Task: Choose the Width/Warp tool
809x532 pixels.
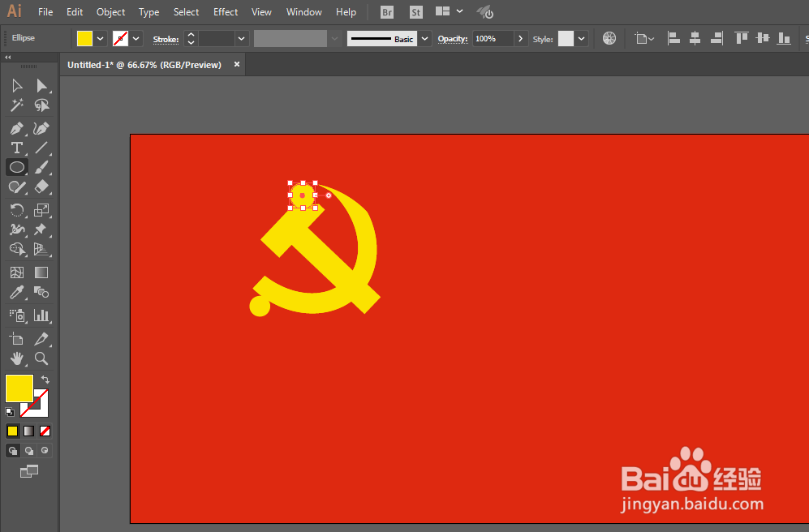Action: 16,230
